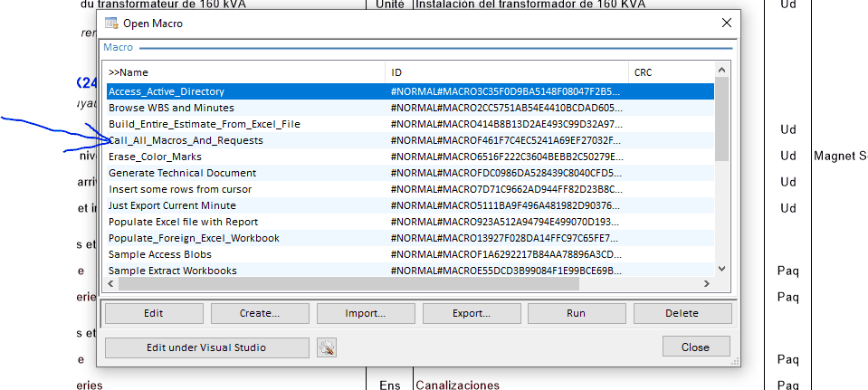Viewport: 868px width, 390px height.
Task: Sort macros by the Name column header
Action: 244,72
